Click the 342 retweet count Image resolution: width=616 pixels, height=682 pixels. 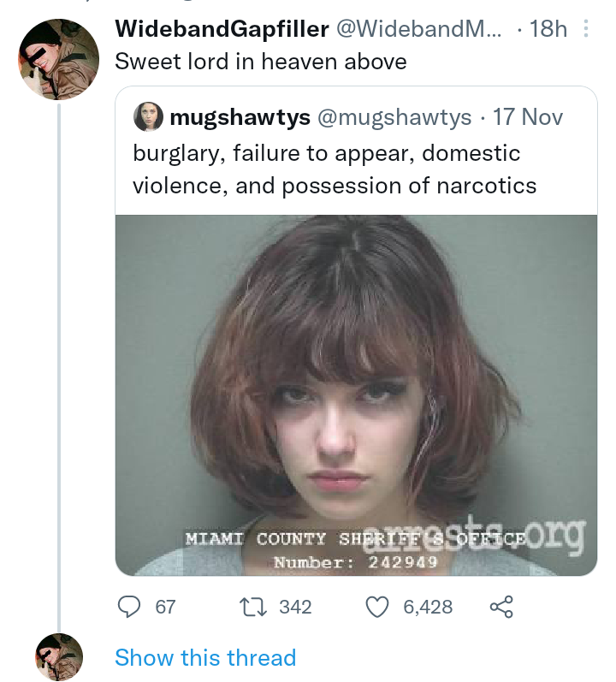(x=295, y=607)
